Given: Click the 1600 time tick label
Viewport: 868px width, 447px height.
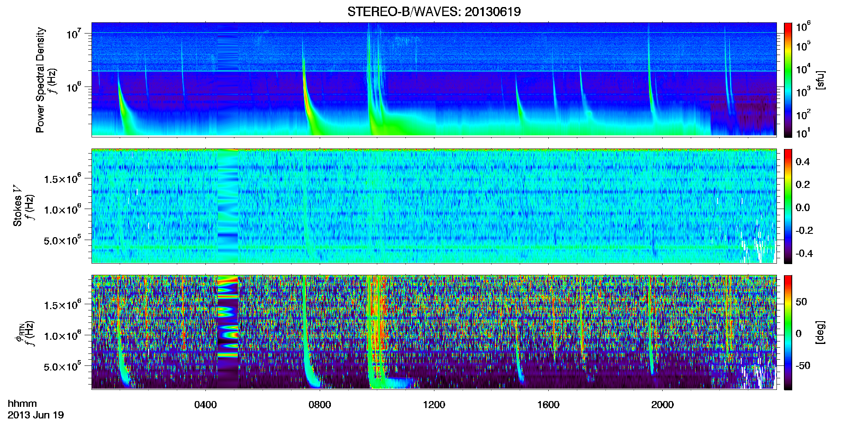Looking at the screenshot, I should point(548,405).
